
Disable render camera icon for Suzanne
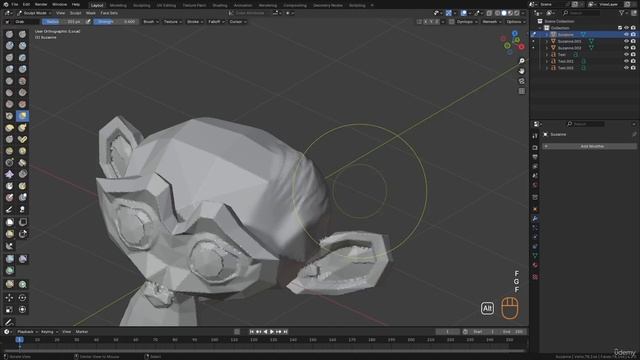click(x=633, y=35)
